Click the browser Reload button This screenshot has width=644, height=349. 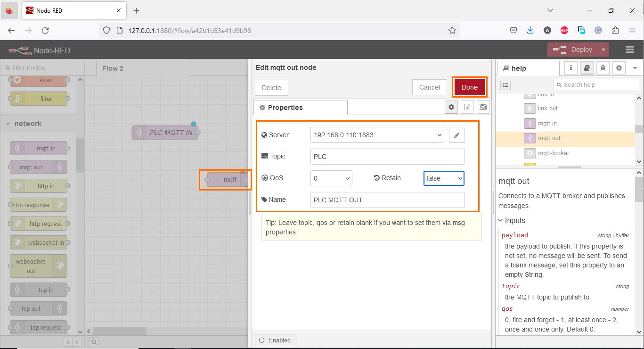pos(45,30)
